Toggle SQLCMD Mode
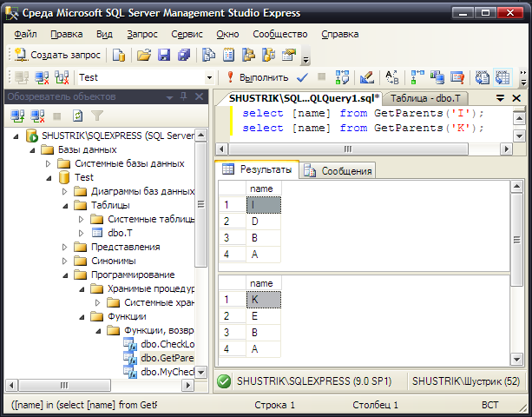 [457, 77]
